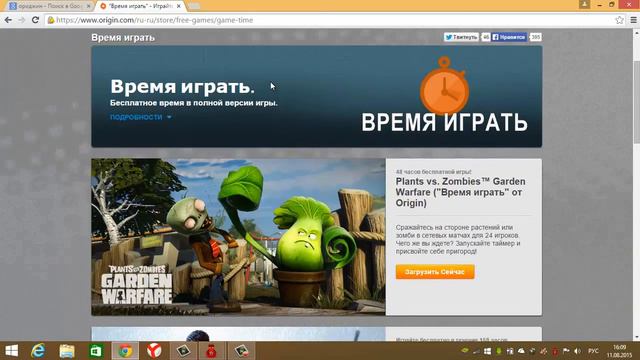Close the "Время играть" tab
640x360 pixels.
point(178,6)
